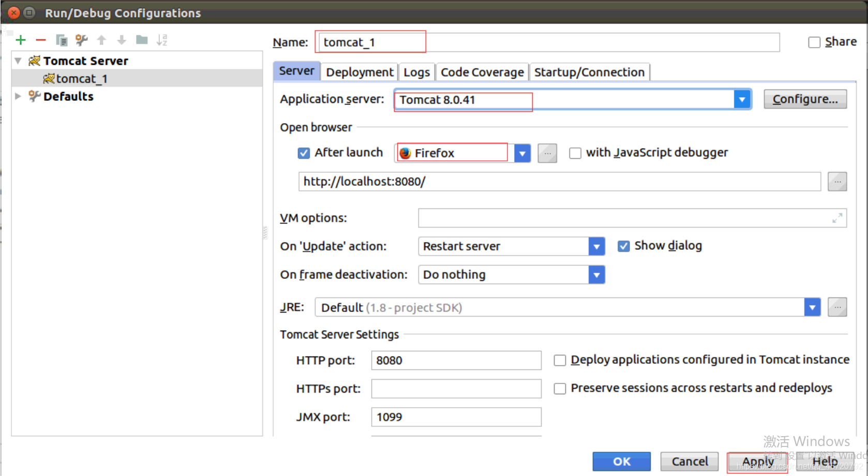Uncheck the After launch checkbox
This screenshot has height=476, width=868.
pyautogui.click(x=304, y=153)
